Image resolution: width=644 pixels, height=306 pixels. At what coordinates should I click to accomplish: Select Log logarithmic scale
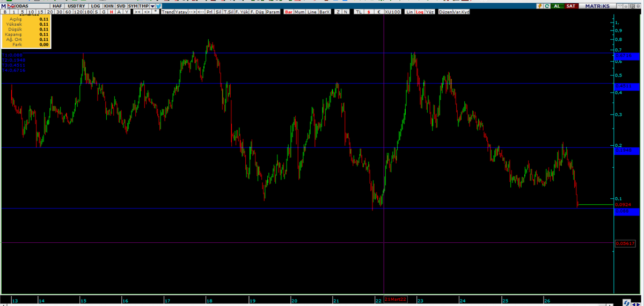(x=419, y=12)
